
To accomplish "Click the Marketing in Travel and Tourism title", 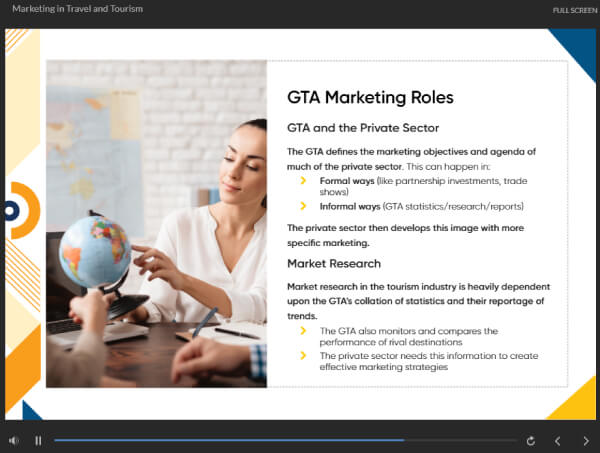I will (x=78, y=9).
